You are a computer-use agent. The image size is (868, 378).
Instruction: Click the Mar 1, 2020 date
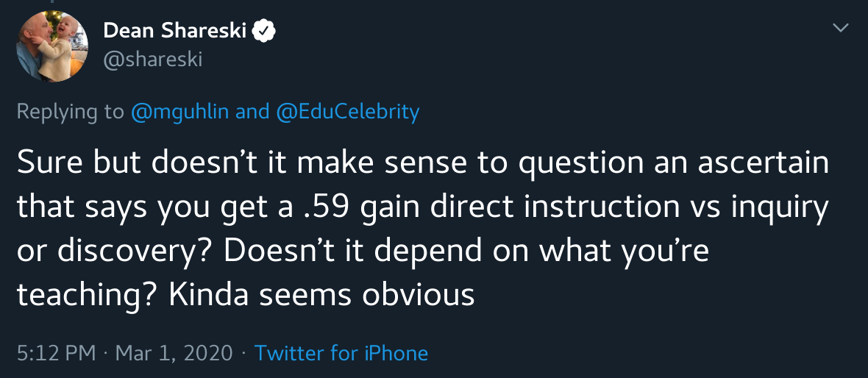[174, 353]
